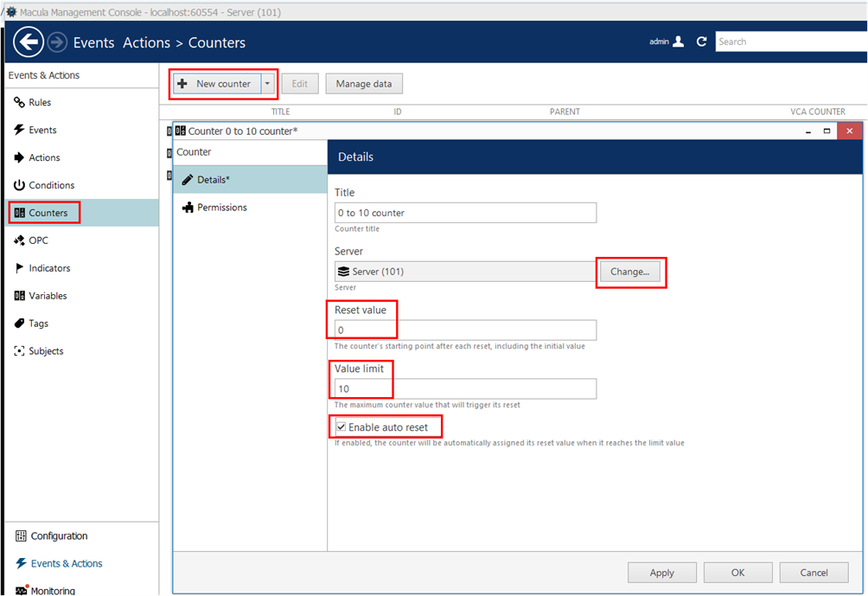Select Events lightning bolt sidebar item
Image resolution: width=868 pixels, height=596 pixels.
click(x=41, y=130)
